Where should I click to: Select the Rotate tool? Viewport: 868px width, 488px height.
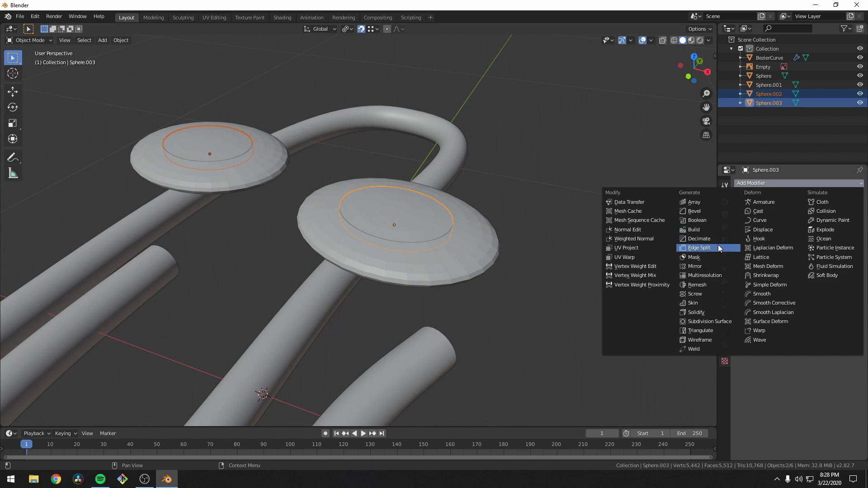point(13,108)
